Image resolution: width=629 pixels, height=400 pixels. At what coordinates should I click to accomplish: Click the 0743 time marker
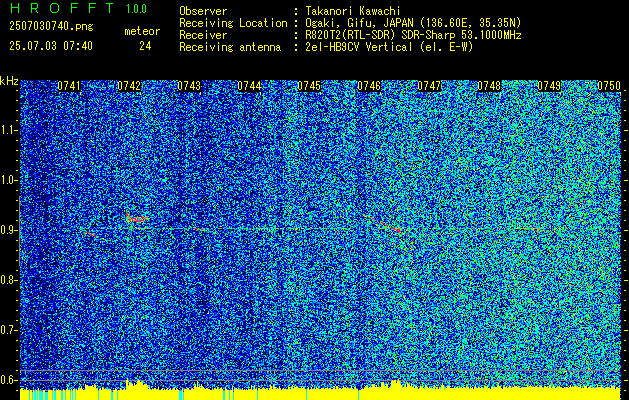click(x=189, y=86)
